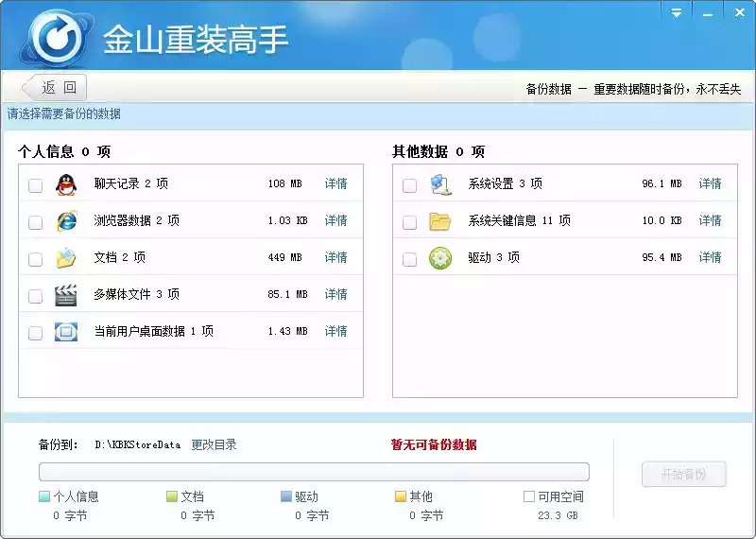Click the 23.3 GB free space value
756x539 pixels.
(x=558, y=515)
